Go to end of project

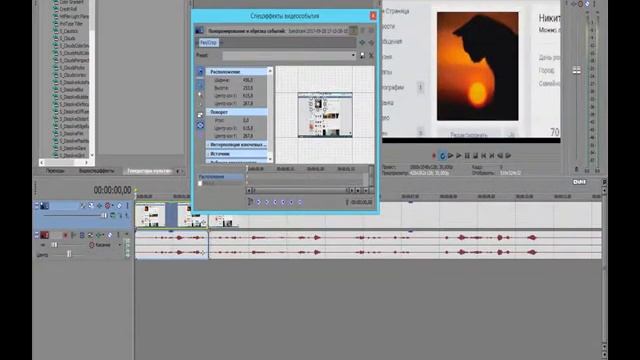pyautogui.click(x=492, y=156)
